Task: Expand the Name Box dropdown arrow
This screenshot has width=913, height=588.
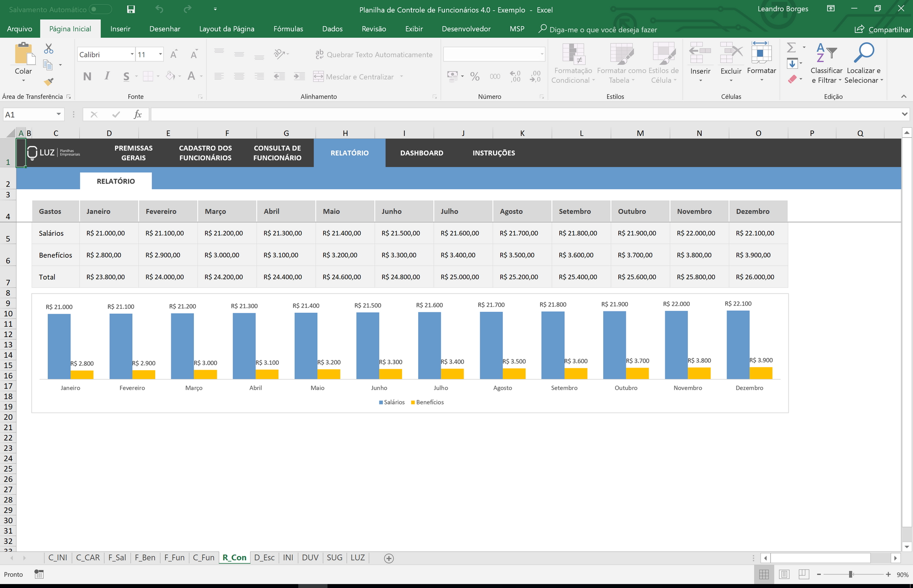Action: pyautogui.click(x=58, y=114)
